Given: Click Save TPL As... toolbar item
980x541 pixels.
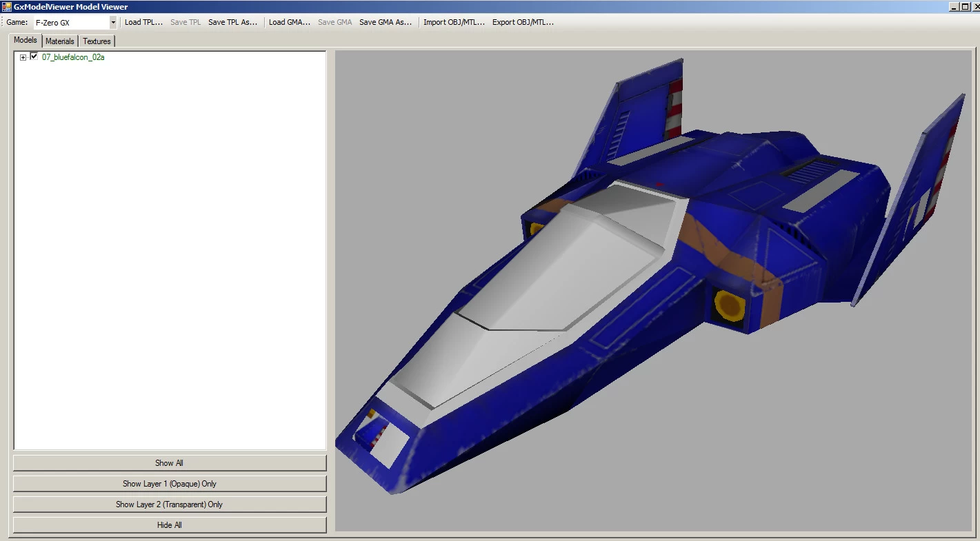Looking at the screenshot, I should [x=232, y=22].
